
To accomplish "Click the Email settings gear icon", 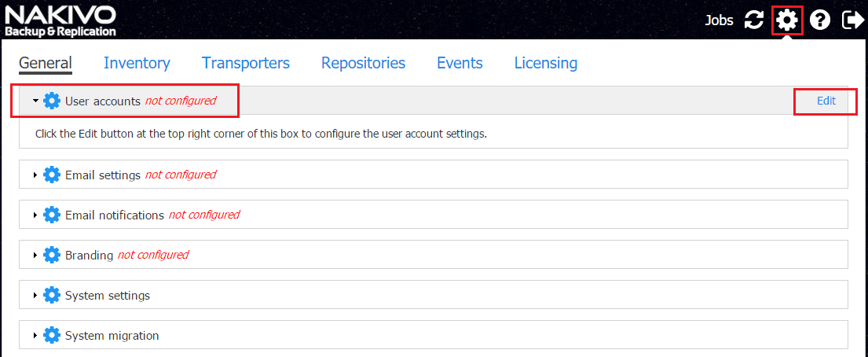I will point(52,175).
